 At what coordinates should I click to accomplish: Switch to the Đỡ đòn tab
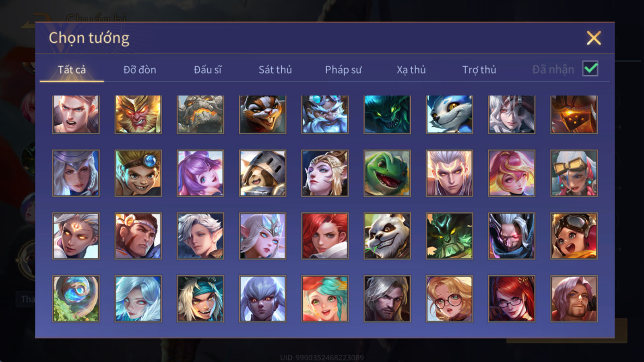140,70
